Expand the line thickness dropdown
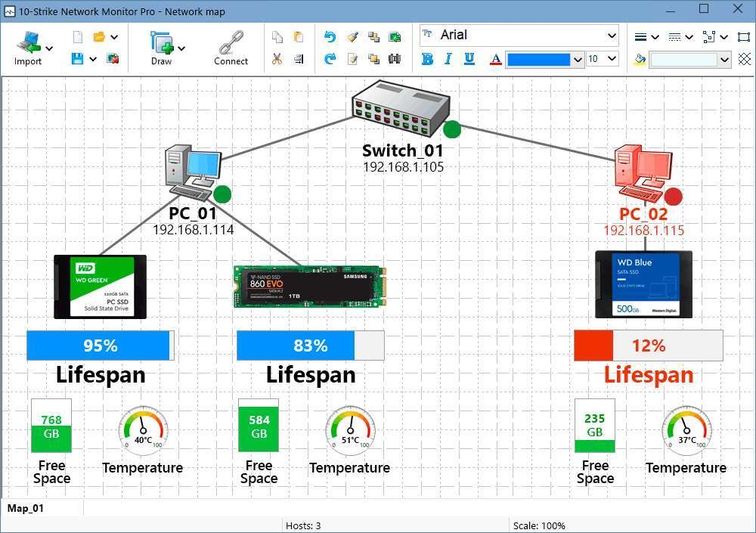 click(x=655, y=37)
